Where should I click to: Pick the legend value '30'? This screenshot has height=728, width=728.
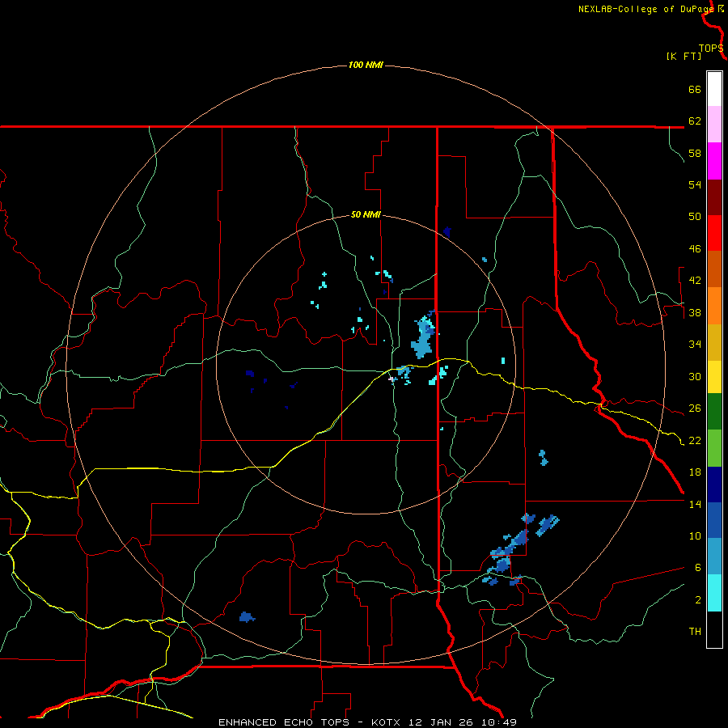695,376
